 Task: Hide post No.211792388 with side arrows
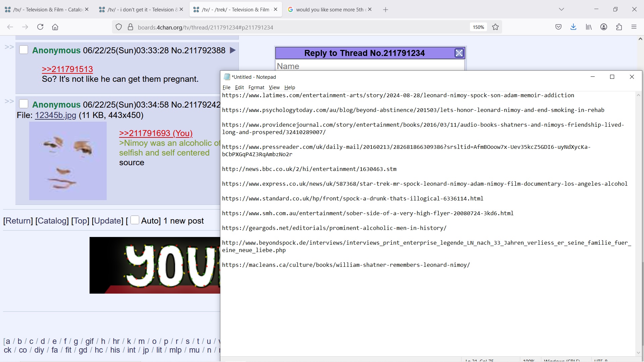[x=9, y=47]
